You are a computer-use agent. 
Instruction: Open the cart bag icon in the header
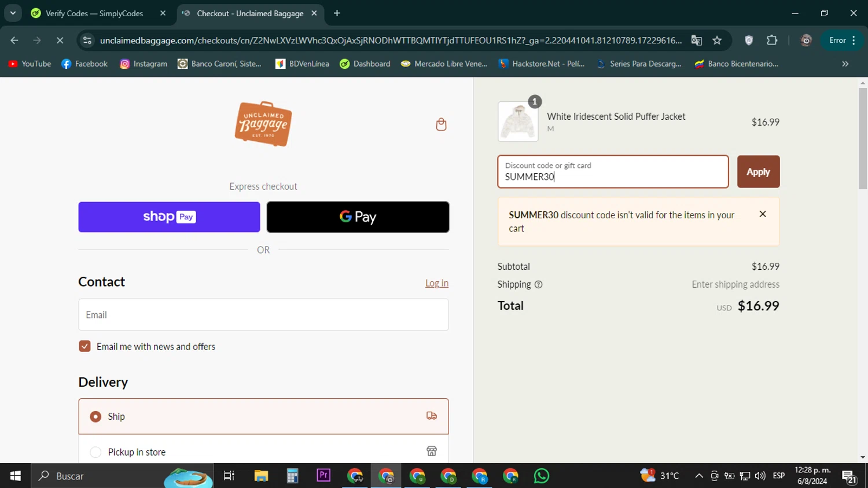click(x=441, y=124)
